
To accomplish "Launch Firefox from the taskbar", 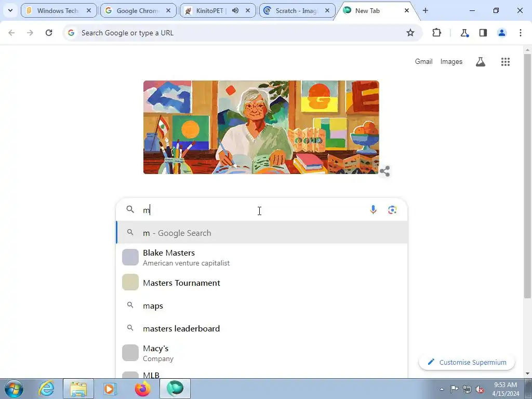I will pyautogui.click(x=142, y=389).
